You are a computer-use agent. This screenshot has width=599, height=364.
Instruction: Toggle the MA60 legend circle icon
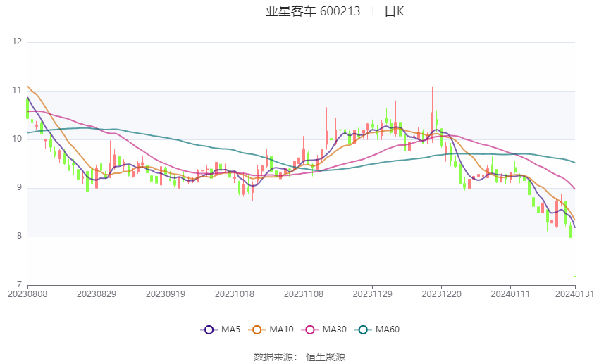pyautogui.click(x=364, y=330)
